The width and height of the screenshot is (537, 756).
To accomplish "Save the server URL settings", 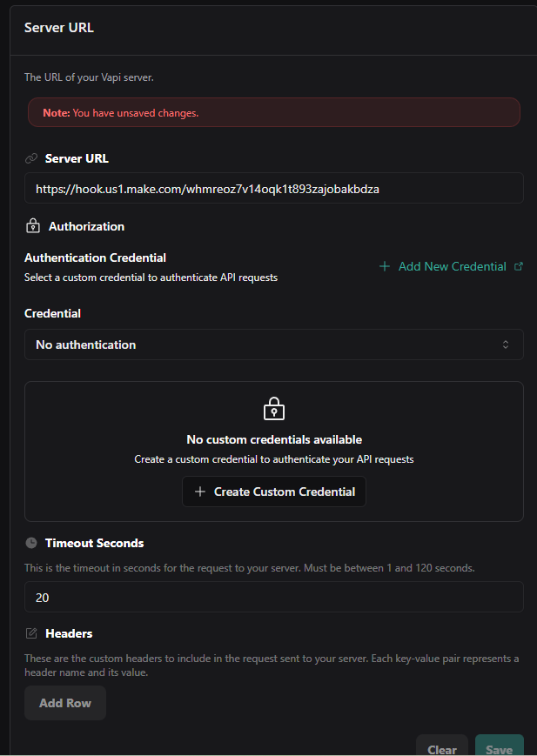I will click(500, 749).
